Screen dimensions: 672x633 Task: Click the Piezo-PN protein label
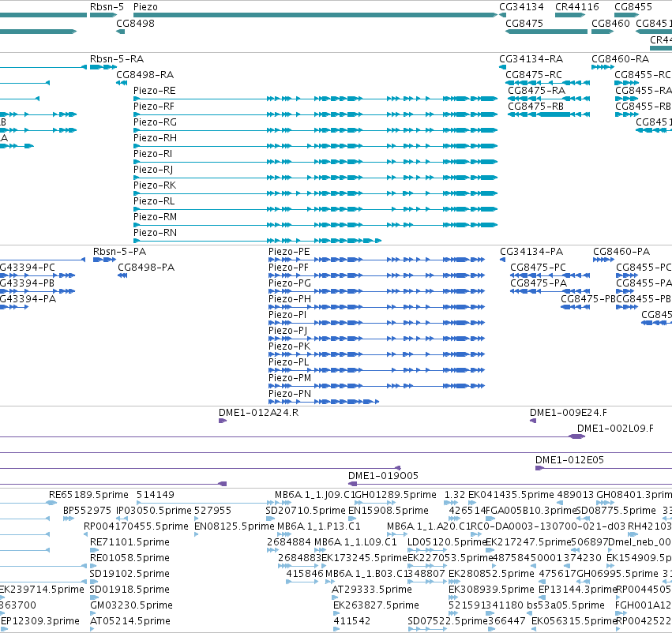[x=289, y=394]
